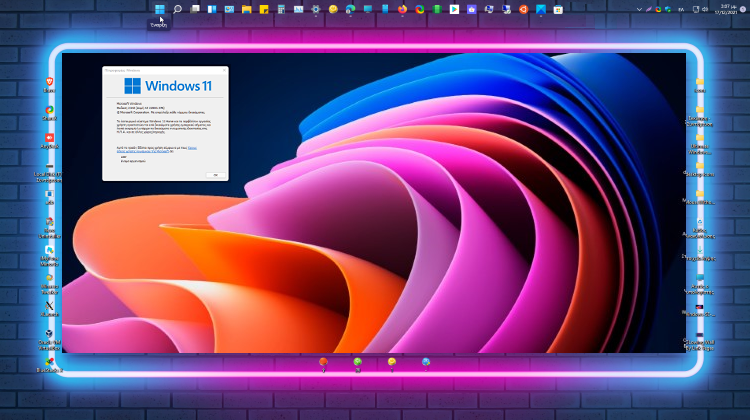Open the Widgets panel icon

(212, 9)
